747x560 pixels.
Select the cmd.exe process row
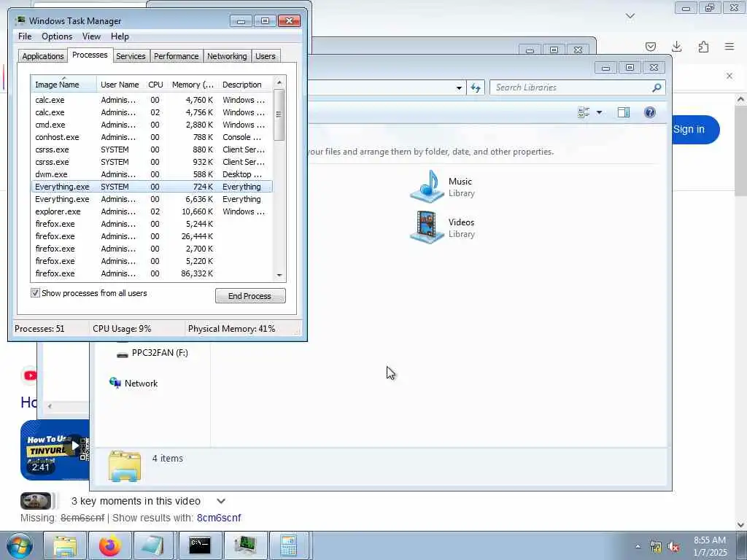(x=152, y=125)
